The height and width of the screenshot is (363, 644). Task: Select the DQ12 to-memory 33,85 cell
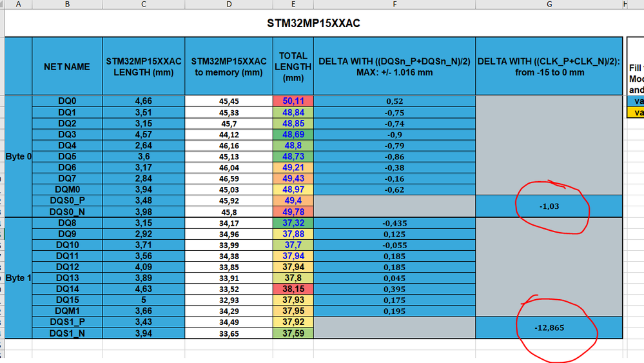pos(229,267)
